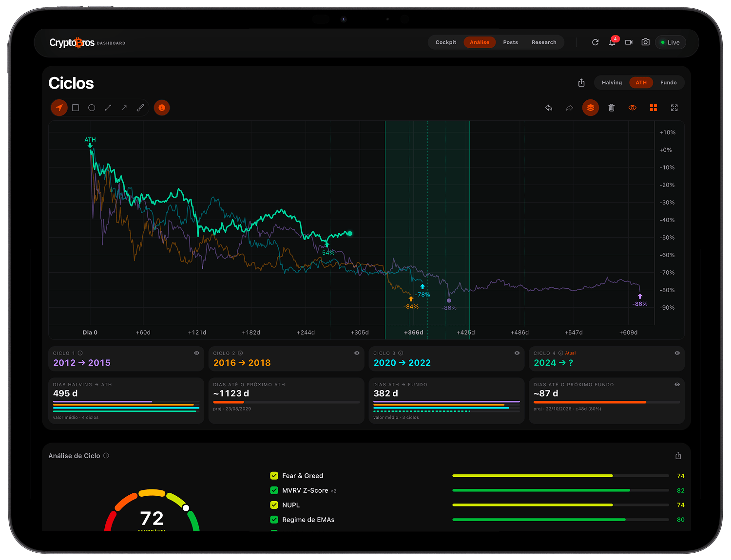731x560 pixels.
Task: Select the arrow drawing tool
Action: [x=124, y=108]
